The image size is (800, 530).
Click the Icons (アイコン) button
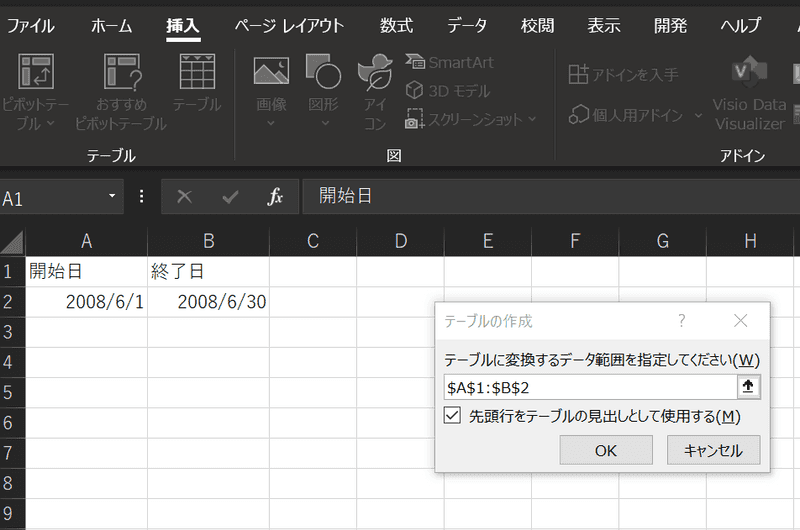coord(375,73)
